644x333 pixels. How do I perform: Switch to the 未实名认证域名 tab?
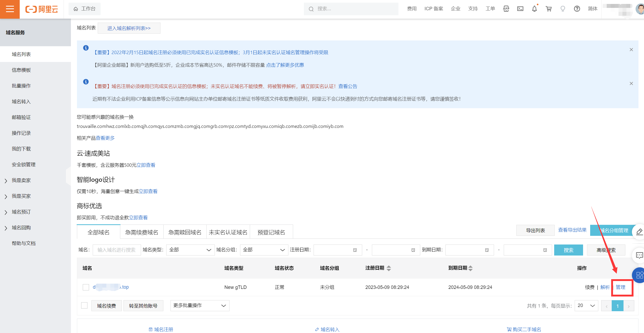pos(228,232)
